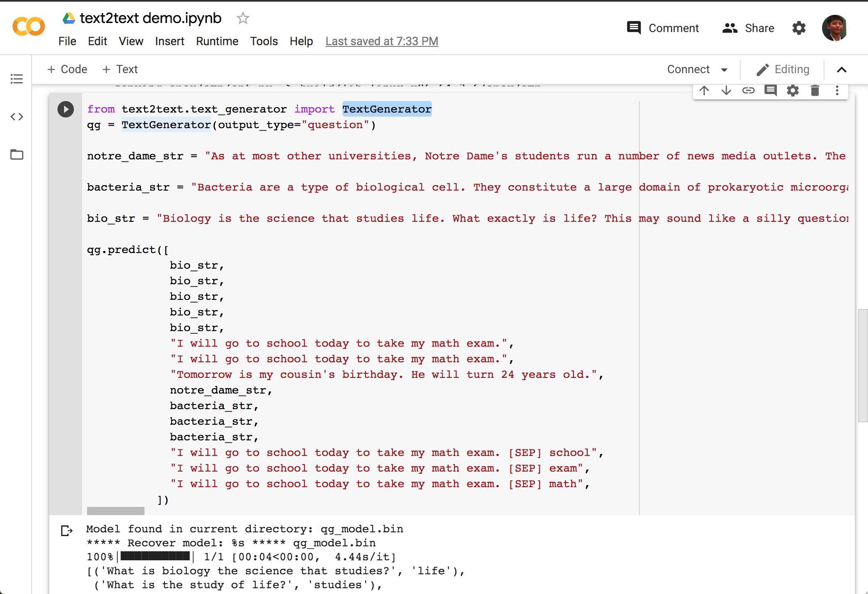Add a comment to this cell

click(x=770, y=90)
